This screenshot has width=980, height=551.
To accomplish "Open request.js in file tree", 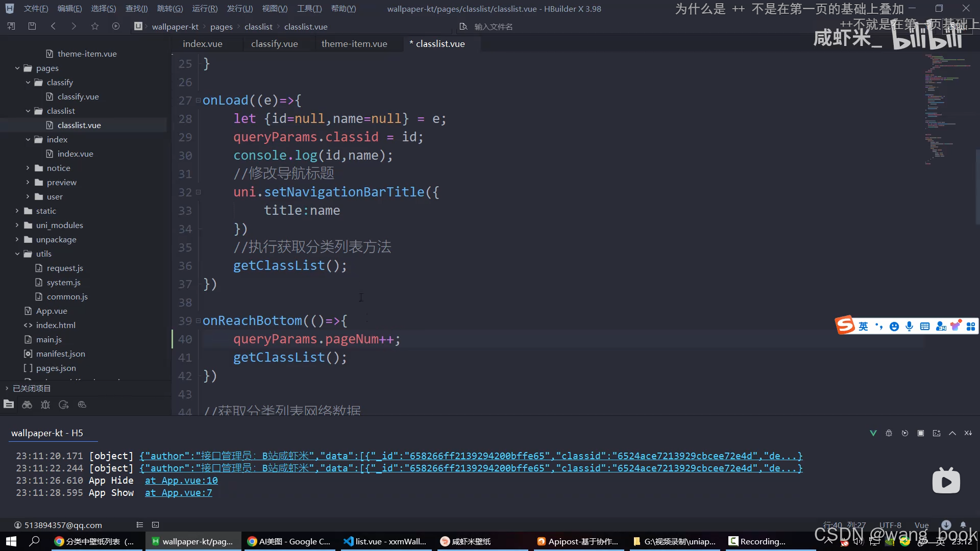I will pos(65,268).
